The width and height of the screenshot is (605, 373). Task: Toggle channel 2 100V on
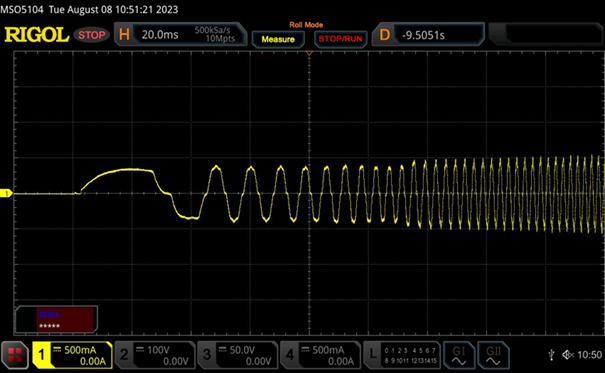[x=155, y=355]
